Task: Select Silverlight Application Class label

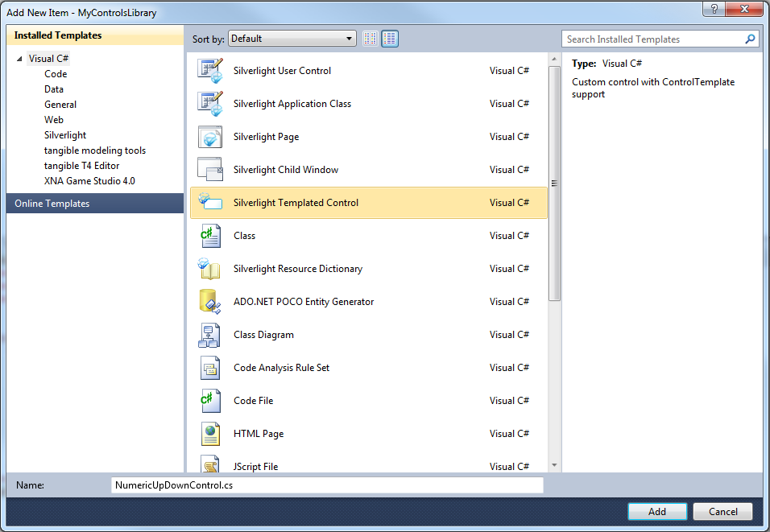Action: 292,104
